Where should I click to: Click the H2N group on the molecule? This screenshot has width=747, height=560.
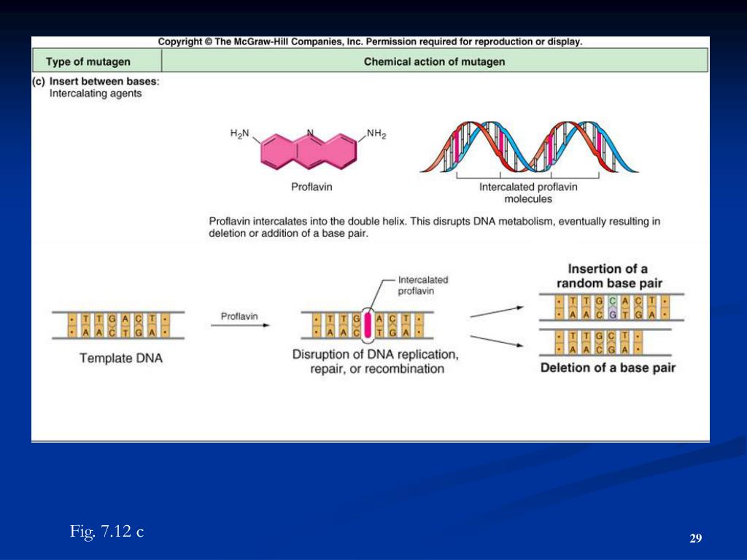[x=239, y=133]
